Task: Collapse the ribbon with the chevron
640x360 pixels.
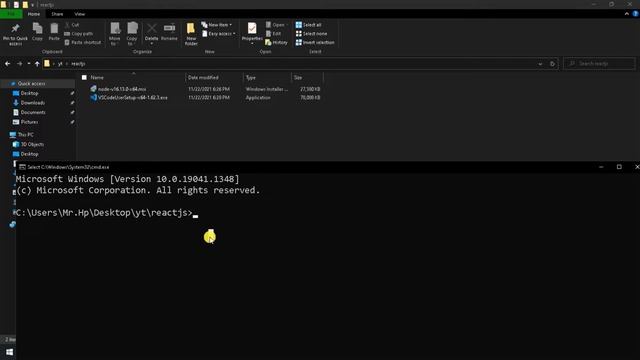Action: point(627,14)
